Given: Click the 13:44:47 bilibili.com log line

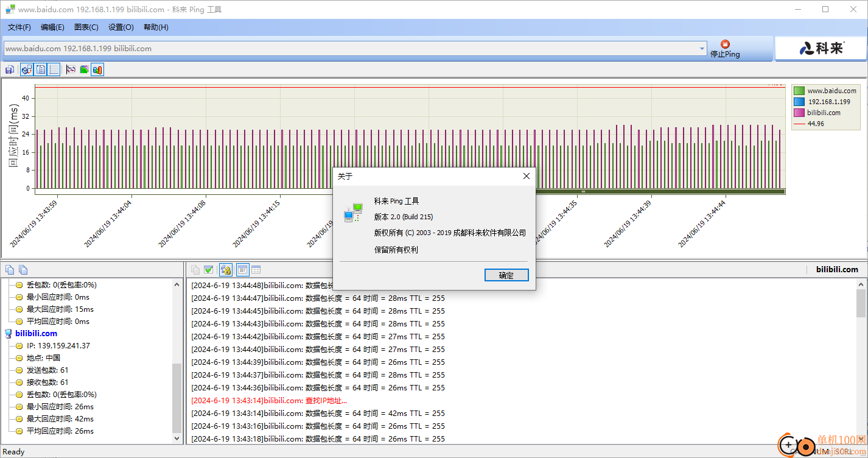Looking at the screenshot, I should pyautogui.click(x=318, y=298).
